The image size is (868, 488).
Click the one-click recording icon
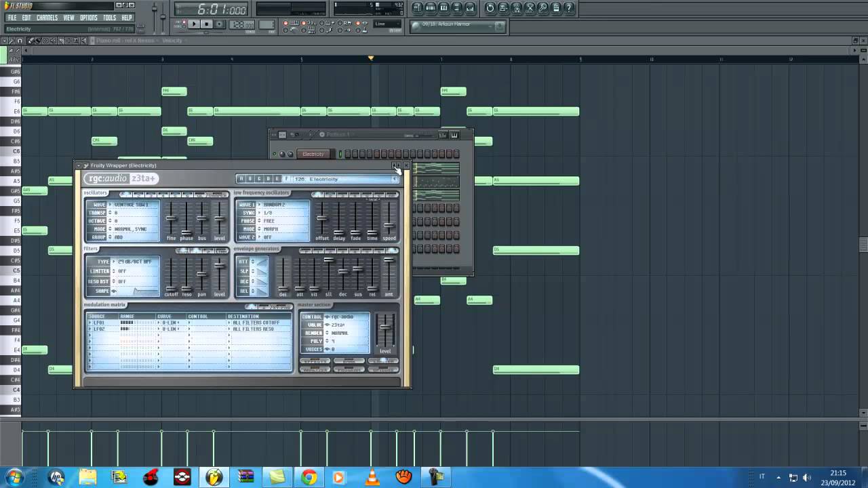click(543, 8)
